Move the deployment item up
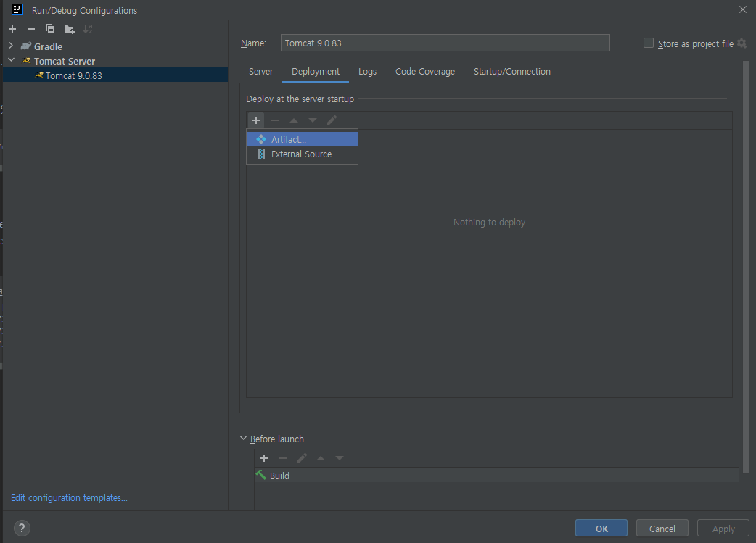This screenshot has width=756, height=543. tap(294, 120)
